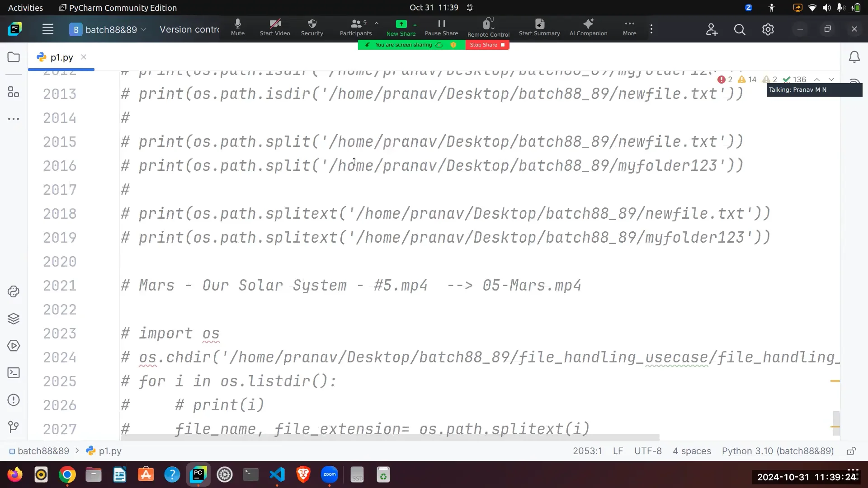868x488 pixels.
Task: Open the notifications bell
Action: [854, 56]
